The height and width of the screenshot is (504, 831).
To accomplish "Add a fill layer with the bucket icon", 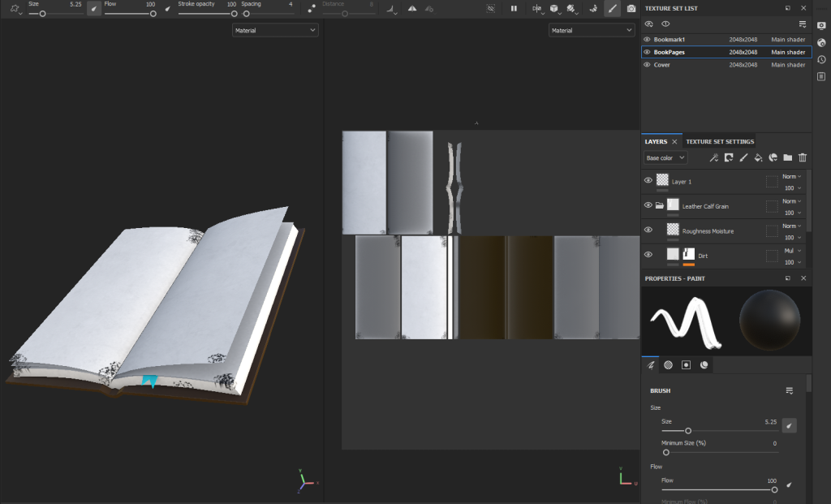I will [x=758, y=158].
